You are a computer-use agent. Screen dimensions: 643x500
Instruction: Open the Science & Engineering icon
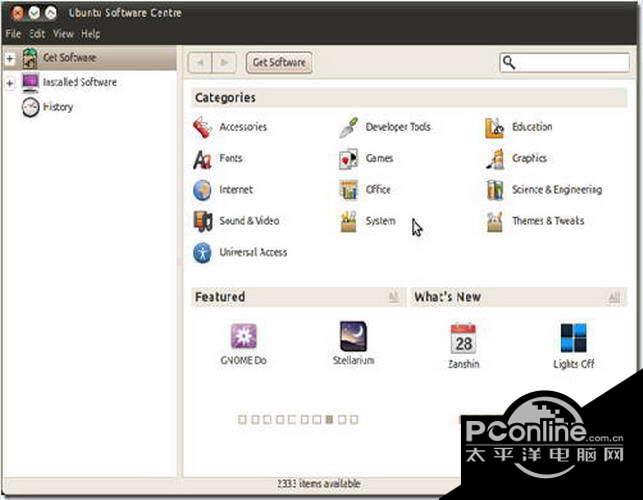click(x=495, y=190)
